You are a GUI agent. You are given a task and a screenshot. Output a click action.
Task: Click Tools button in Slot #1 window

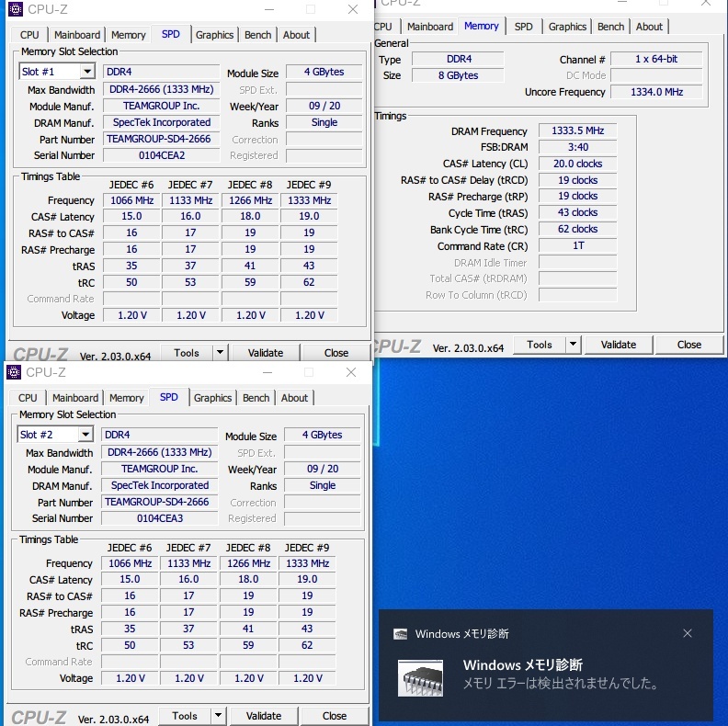[x=187, y=352]
